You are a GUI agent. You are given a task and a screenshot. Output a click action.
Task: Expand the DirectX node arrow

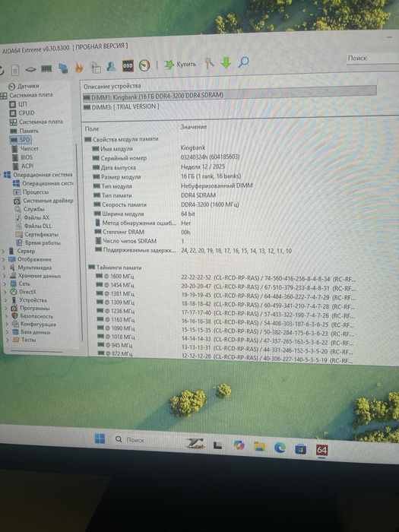5,292
